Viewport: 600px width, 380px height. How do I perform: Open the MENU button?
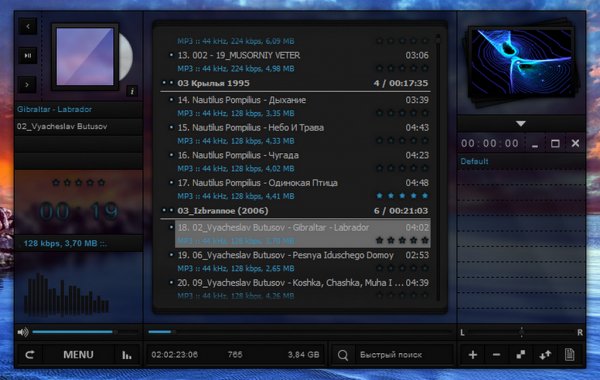click(x=78, y=355)
